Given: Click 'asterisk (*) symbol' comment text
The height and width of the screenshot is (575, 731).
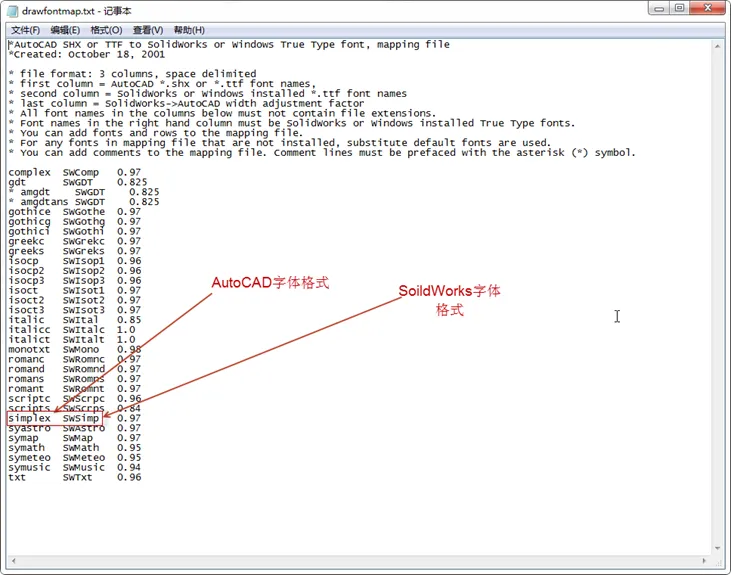Looking at the screenshot, I should (575, 153).
